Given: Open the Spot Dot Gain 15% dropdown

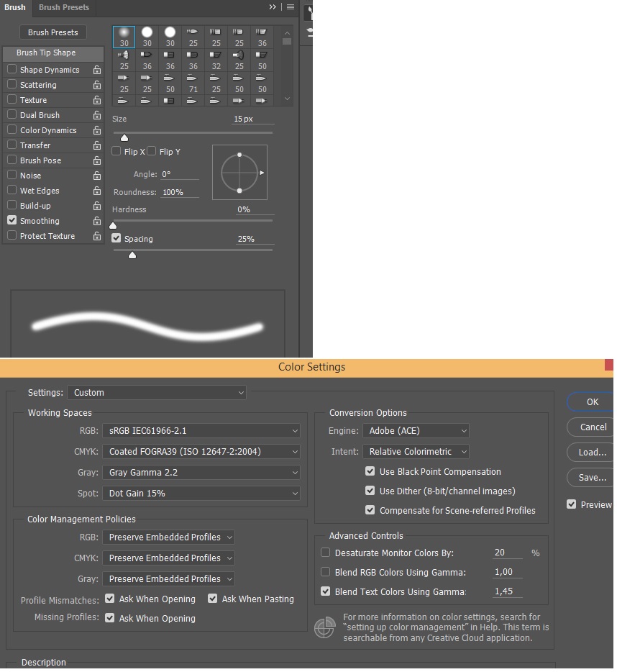Looking at the screenshot, I should pos(201,494).
